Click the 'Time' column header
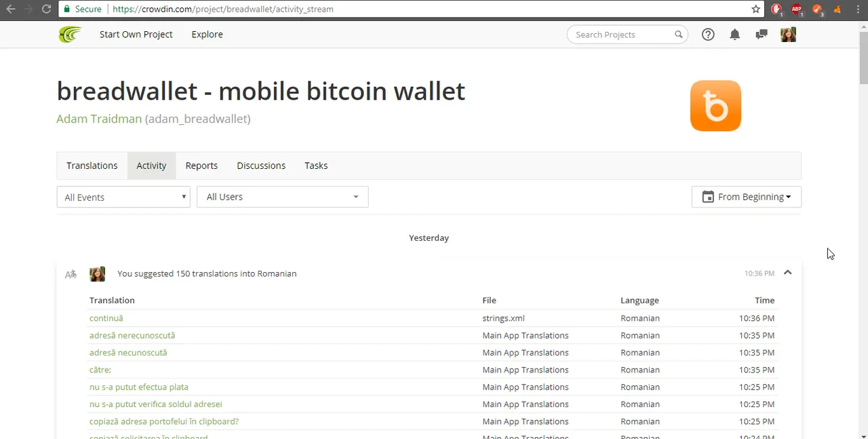Image resolution: width=868 pixels, height=439 pixels. (764, 300)
